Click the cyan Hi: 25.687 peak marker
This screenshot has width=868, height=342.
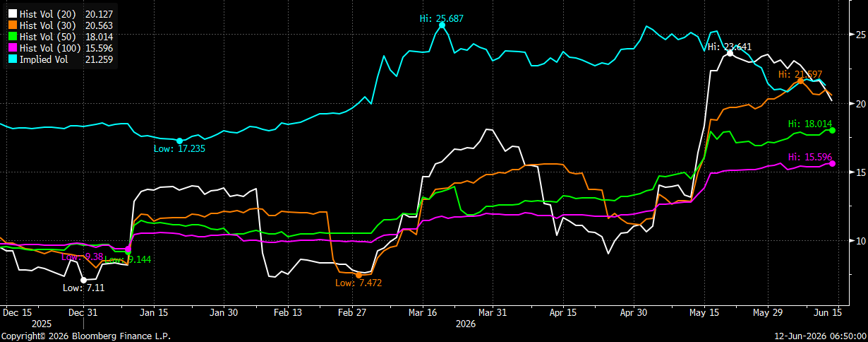tap(442, 25)
